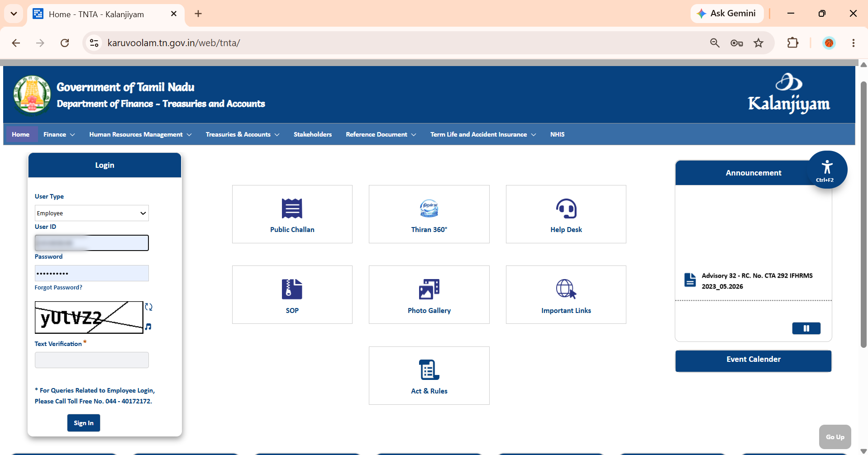Open the Event Calender button
Screen dimensions: 868x455
pos(754,360)
